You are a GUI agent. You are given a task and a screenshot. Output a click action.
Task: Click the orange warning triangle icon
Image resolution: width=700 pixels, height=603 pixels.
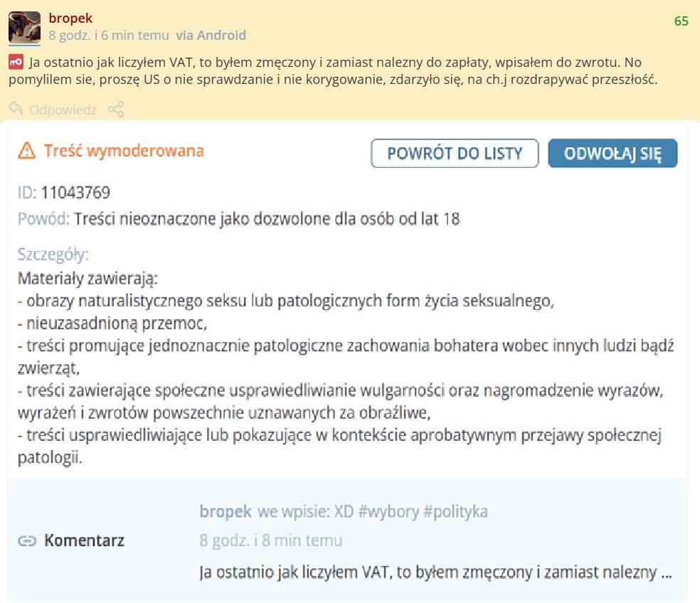pyautogui.click(x=27, y=150)
